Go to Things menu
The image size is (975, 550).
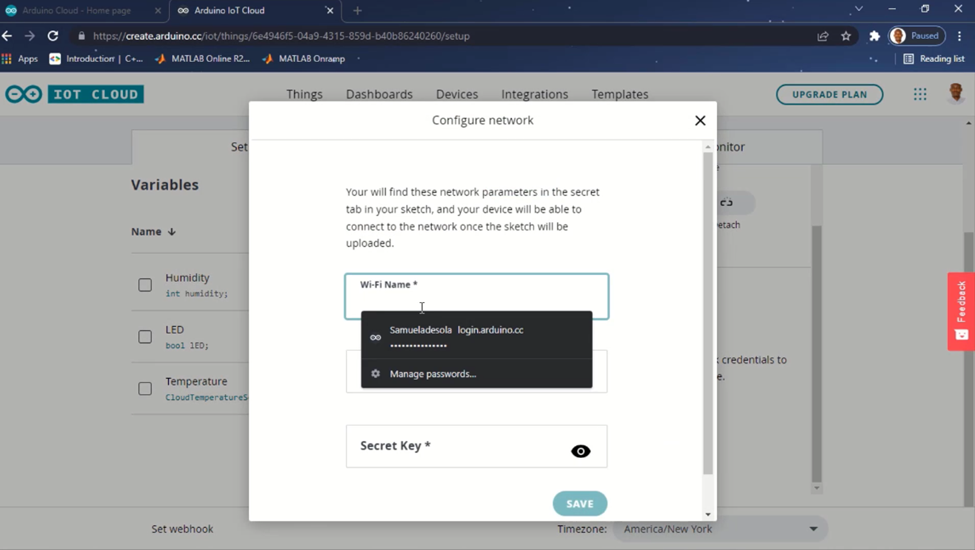tap(304, 94)
